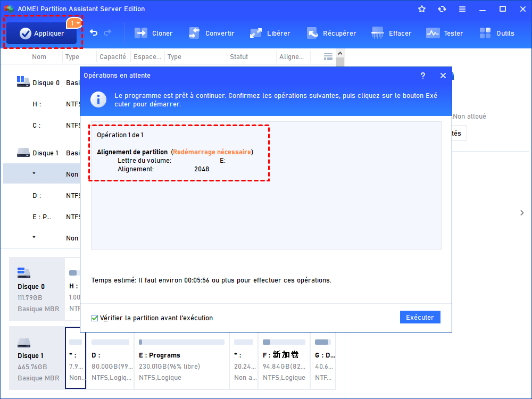Viewport: 532px width, 399px height.
Task: Click the Exécuter button
Action: [x=420, y=317]
